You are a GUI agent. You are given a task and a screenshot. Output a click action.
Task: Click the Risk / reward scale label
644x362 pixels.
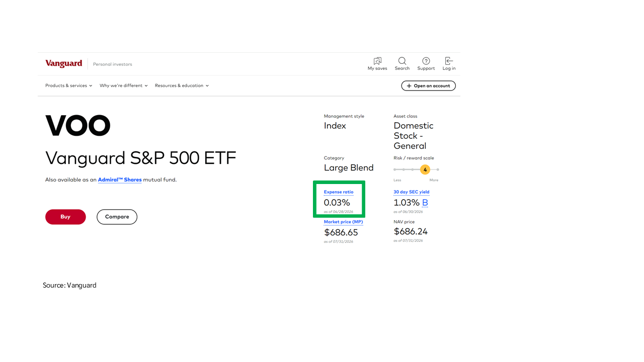pyautogui.click(x=414, y=158)
